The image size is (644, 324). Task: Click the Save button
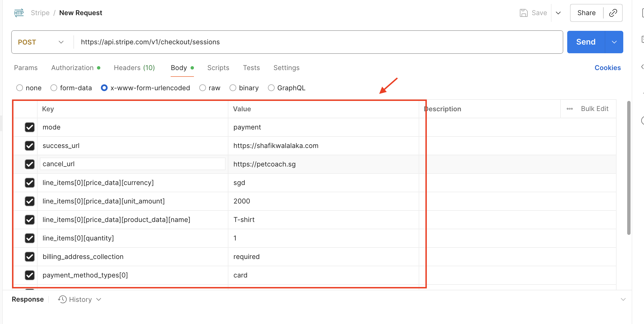tap(533, 13)
